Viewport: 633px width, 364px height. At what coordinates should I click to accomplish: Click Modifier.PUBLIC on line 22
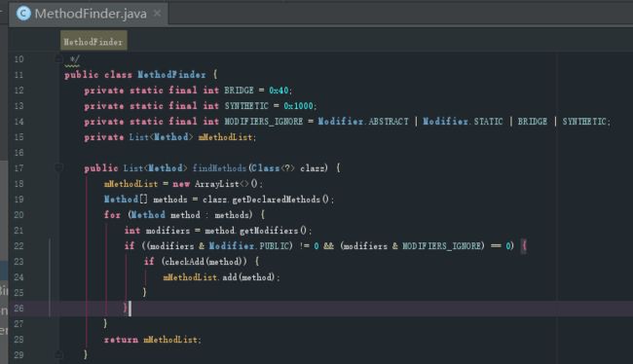249,246
